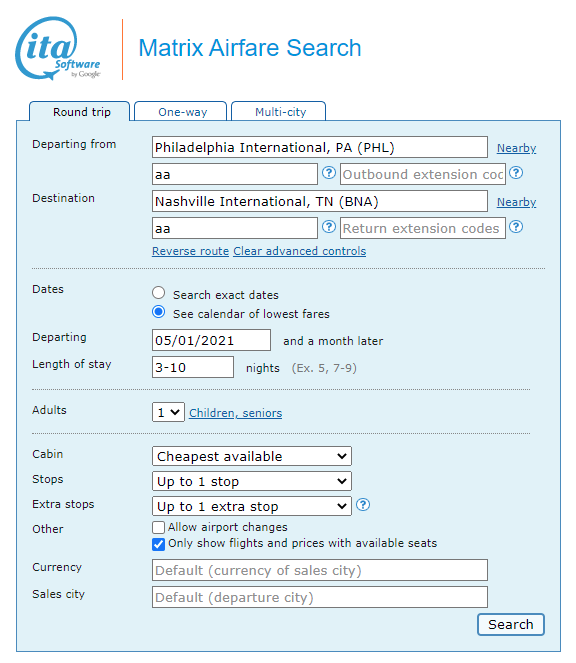The height and width of the screenshot is (663, 576).
Task: Expand the Cabin dropdown
Action: pyautogui.click(x=252, y=456)
